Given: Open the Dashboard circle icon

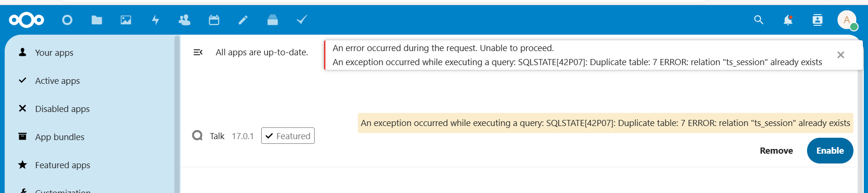Looking at the screenshot, I should point(67,20).
